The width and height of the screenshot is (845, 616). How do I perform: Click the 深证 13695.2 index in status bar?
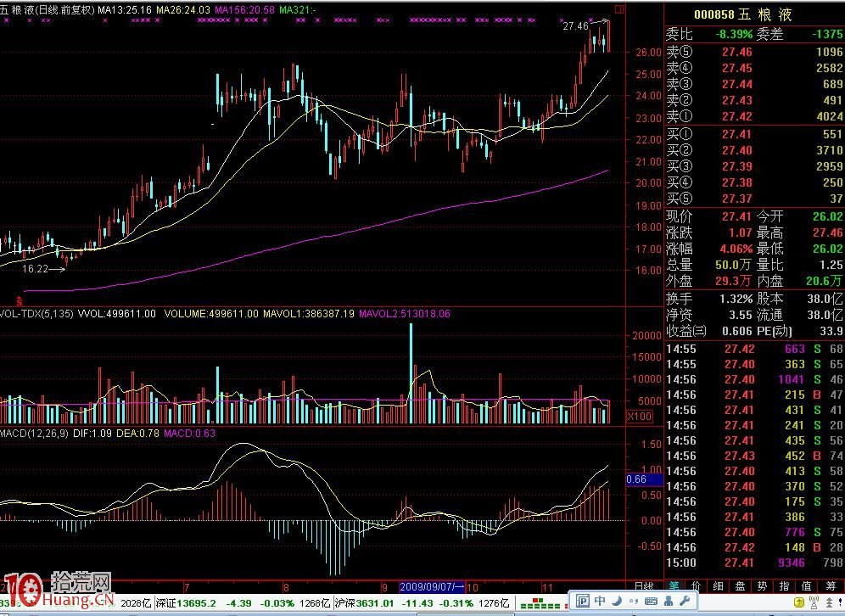(x=187, y=603)
